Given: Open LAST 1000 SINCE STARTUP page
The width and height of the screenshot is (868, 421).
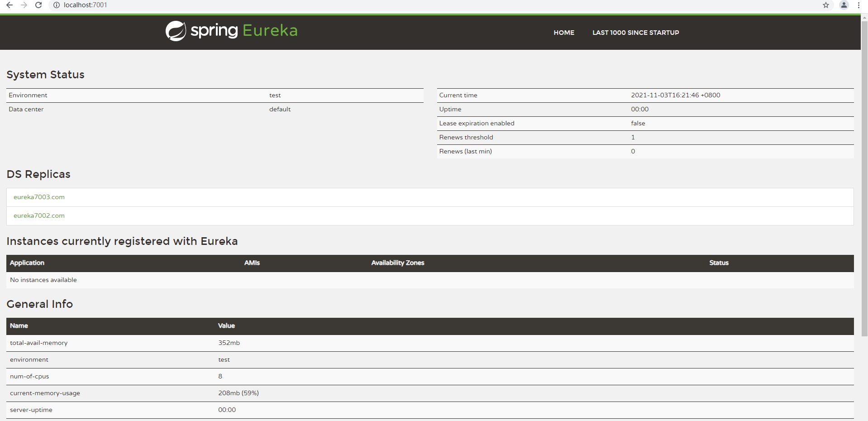Looking at the screenshot, I should 636,33.
